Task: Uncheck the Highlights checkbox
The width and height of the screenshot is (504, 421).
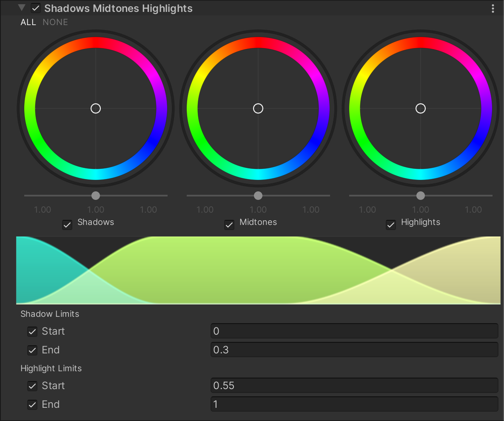Action: click(x=391, y=225)
